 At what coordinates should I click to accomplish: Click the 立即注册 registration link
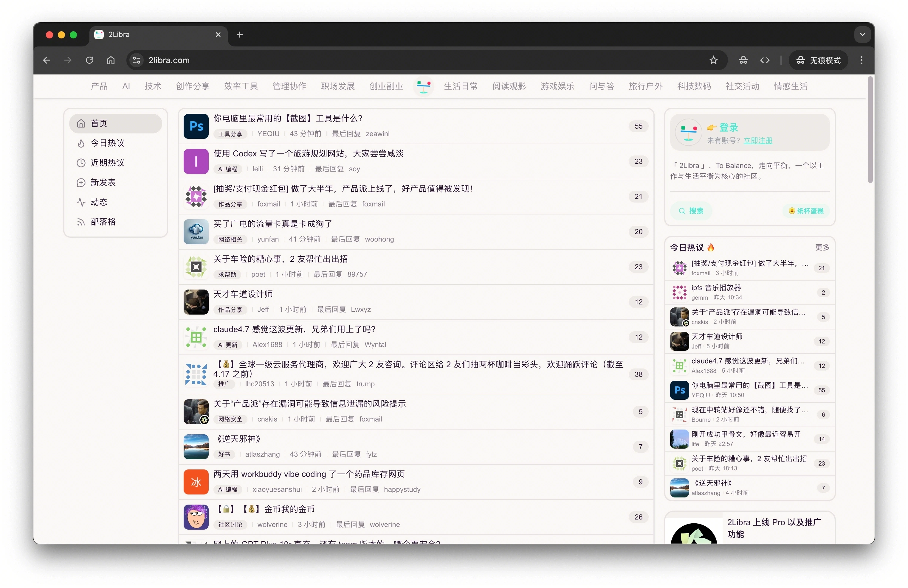[x=758, y=141]
